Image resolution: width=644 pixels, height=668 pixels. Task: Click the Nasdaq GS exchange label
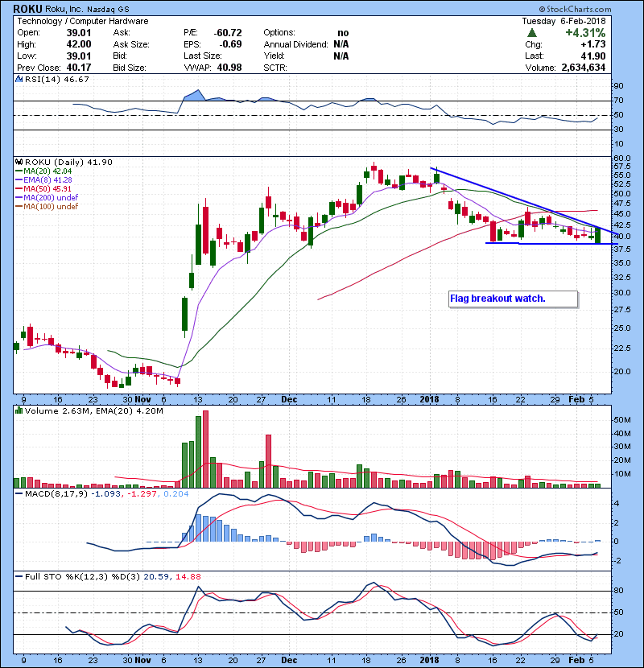(x=108, y=10)
